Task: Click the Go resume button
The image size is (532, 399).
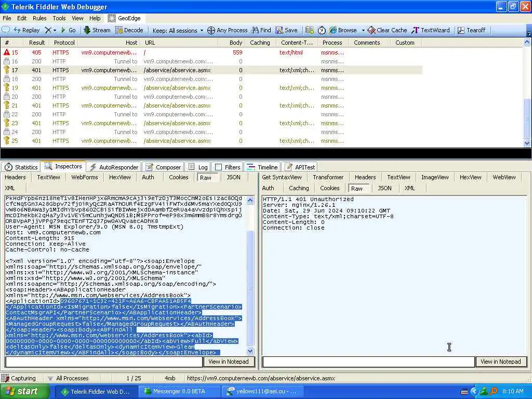Action: (x=68, y=30)
